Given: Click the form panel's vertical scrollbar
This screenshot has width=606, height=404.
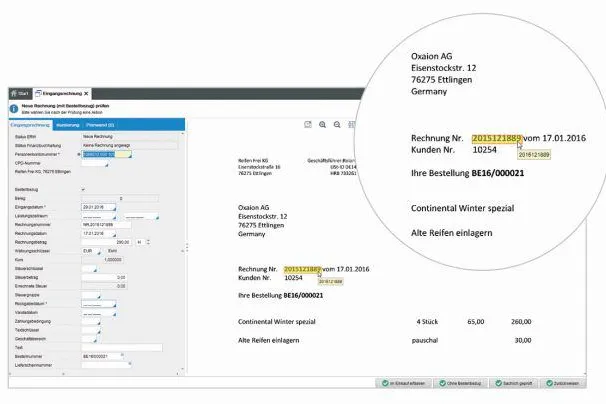Looking at the screenshot, I should click(183, 251).
